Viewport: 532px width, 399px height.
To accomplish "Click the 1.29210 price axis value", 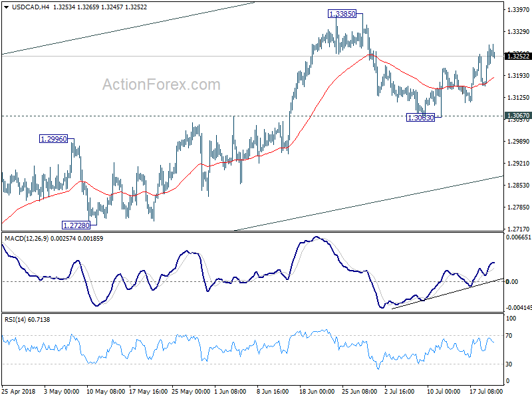I will [x=518, y=164].
